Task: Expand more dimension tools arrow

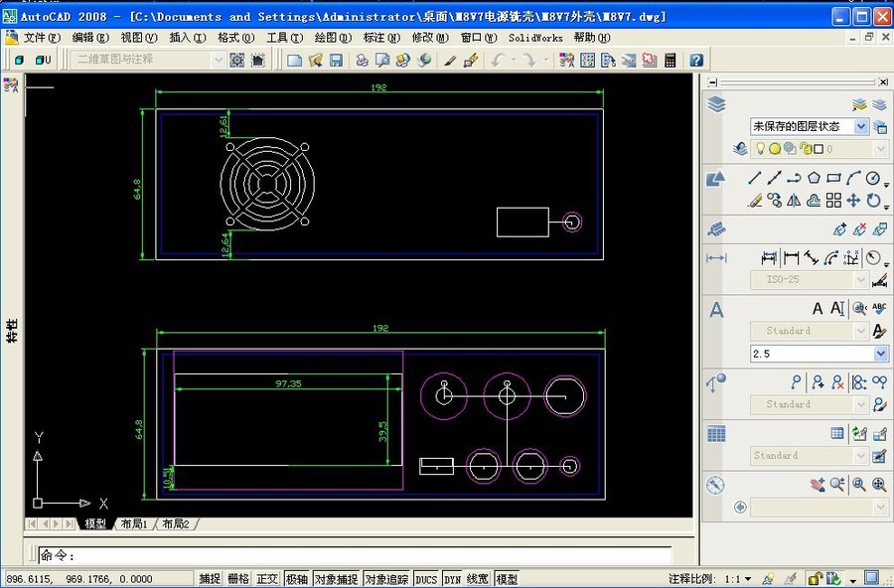Action: (x=887, y=264)
